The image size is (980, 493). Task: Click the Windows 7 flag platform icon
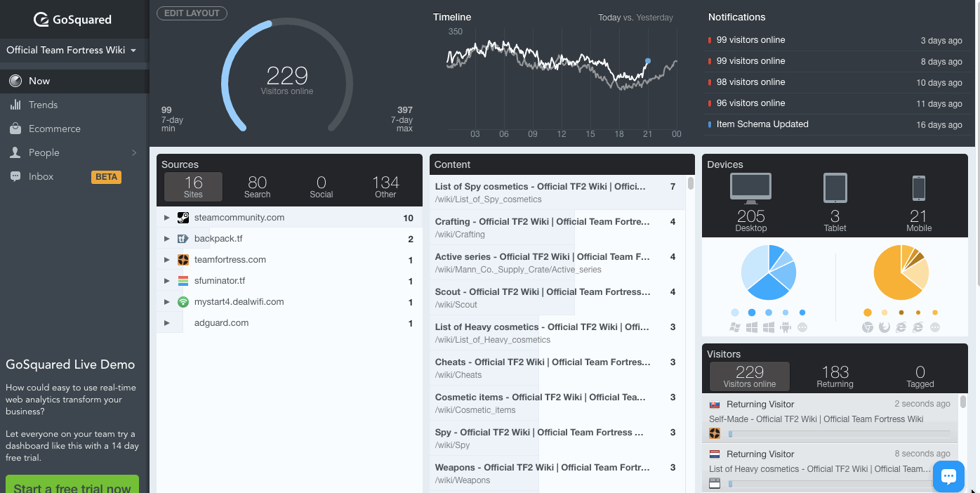(x=735, y=327)
